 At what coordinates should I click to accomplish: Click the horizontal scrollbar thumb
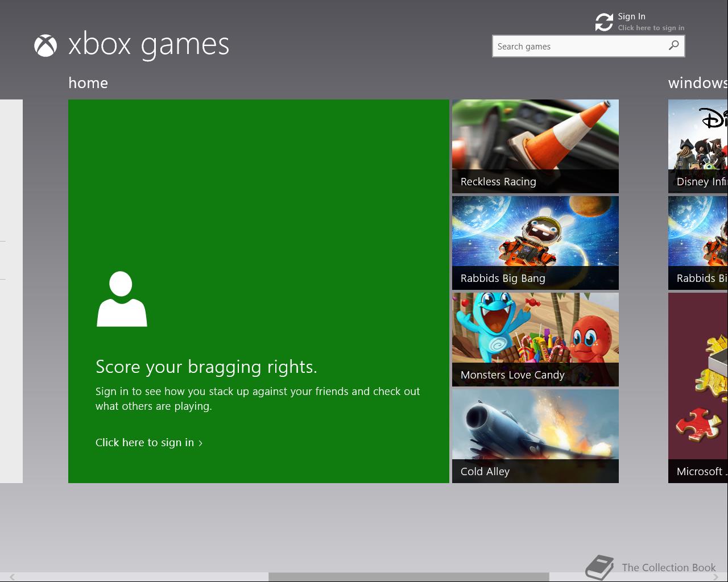click(408, 577)
